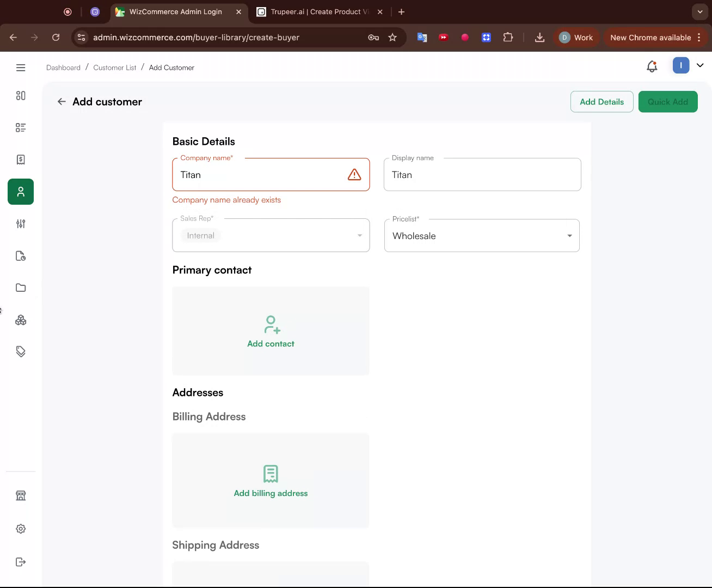
Task: Click the Internal sales rep chip
Action: point(200,236)
